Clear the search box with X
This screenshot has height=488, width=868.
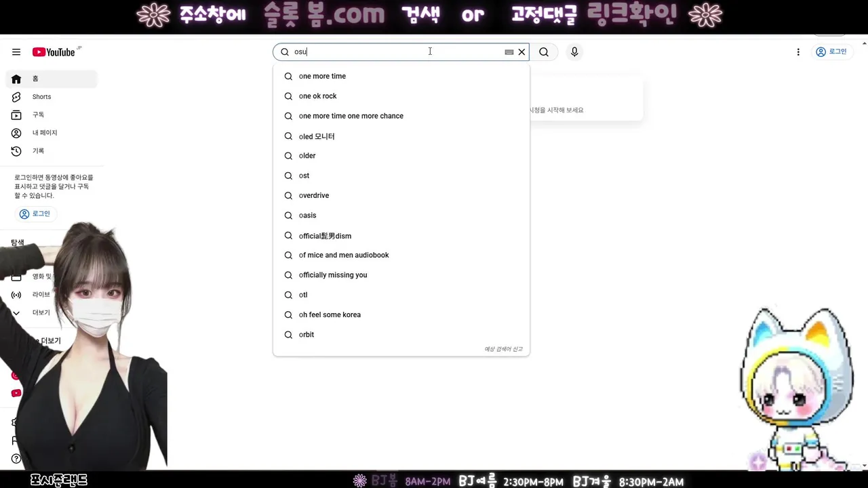pos(521,52)
